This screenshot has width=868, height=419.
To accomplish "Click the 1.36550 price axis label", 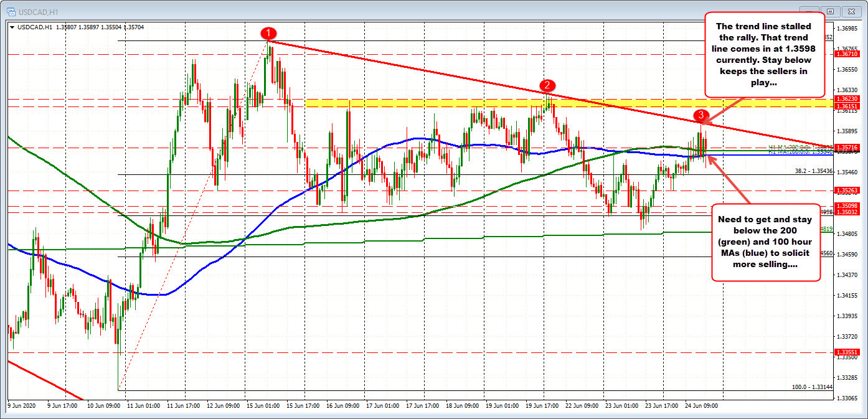I will pyautogui.click(x=847, y=69).
